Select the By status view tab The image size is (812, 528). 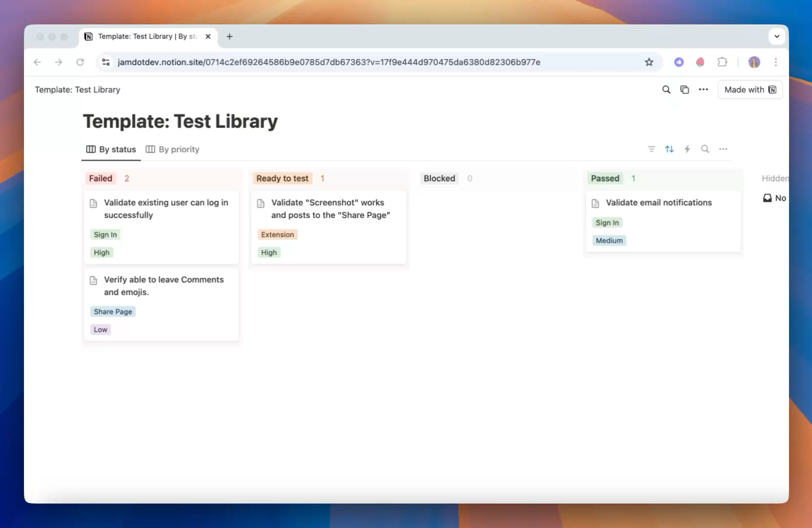point(110,149)
